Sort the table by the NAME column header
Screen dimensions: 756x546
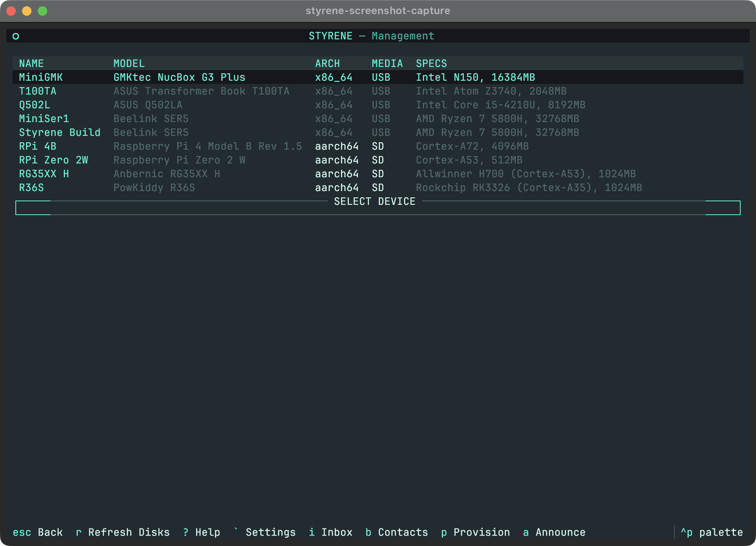pyautogui.click(x=31, y=63)
